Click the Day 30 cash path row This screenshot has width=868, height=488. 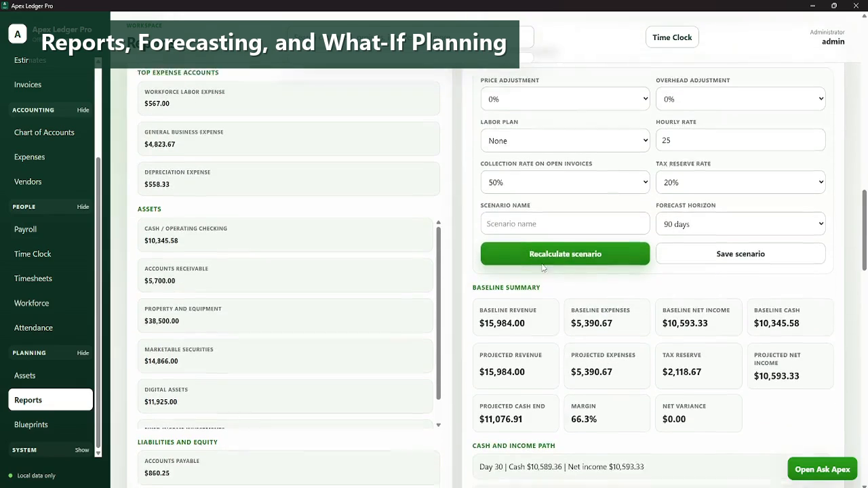(x=653, y=467)
